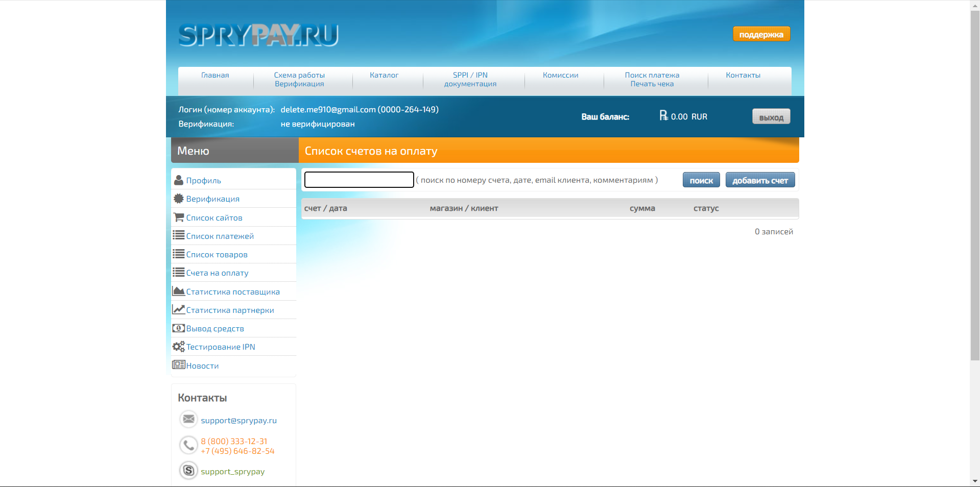Click the Skype contact icon
This screenshot has height=487, width=980.
click(x=188, y=471)
